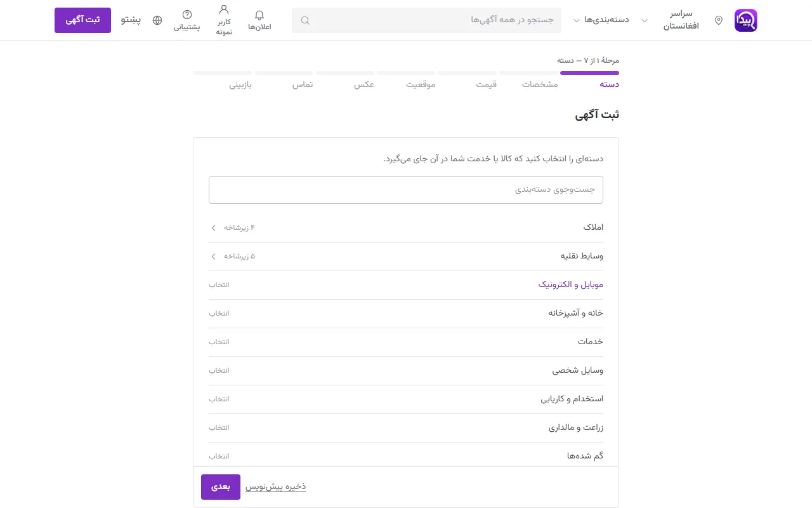The image size is (812, 508).
Task: Go to the تماس step tab
Action: tap(284, 79)
